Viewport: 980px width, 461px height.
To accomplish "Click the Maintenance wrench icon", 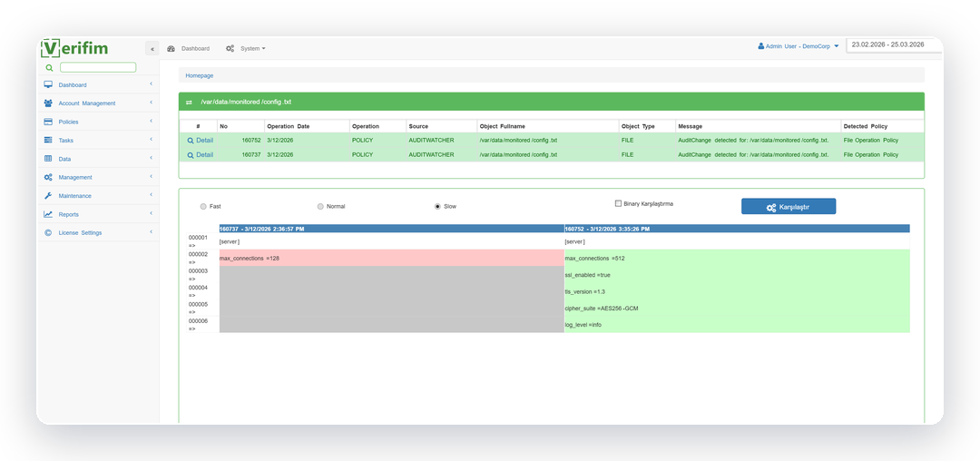I will point(48,195).
